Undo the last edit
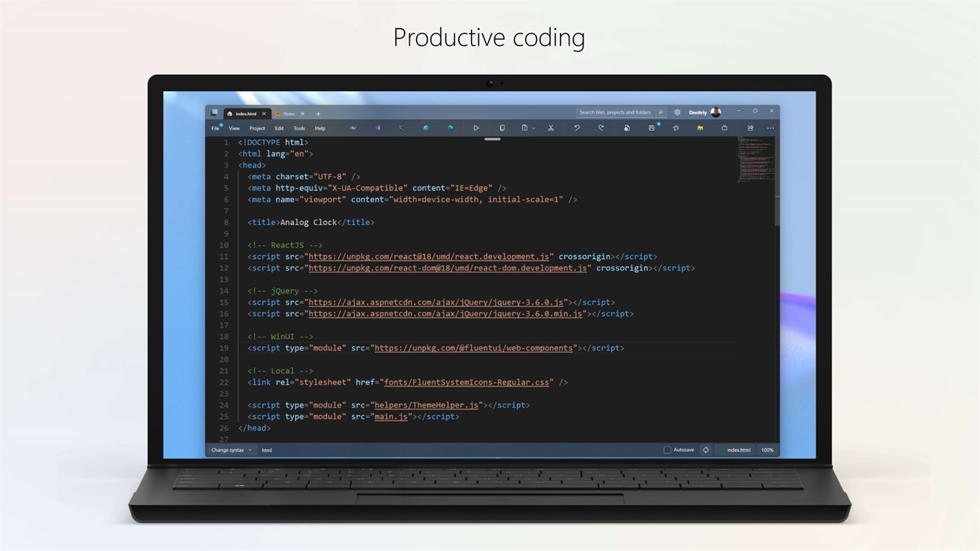This screenshot has height=551, width=980. click(x=577, y=127)
